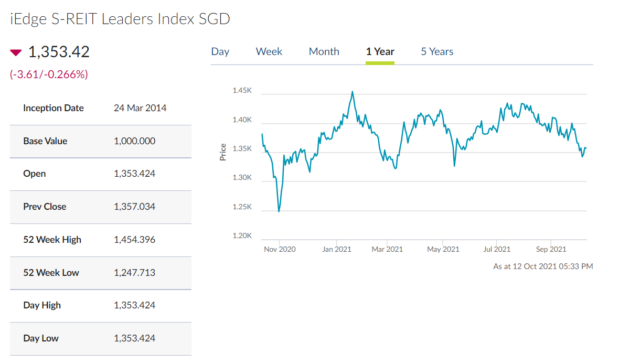
Task: Click the Mar 2021 x-axis label
Action: tap(387, 249)
